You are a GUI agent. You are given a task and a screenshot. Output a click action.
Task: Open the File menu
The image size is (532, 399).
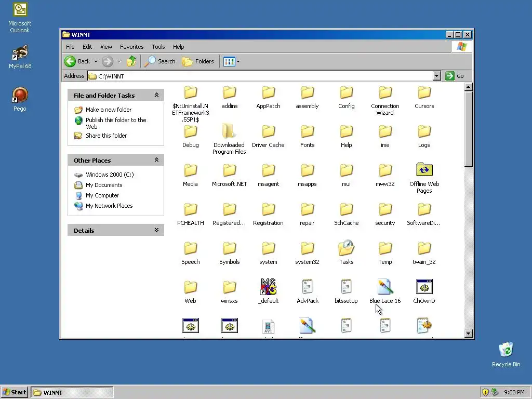click(70, 47)
